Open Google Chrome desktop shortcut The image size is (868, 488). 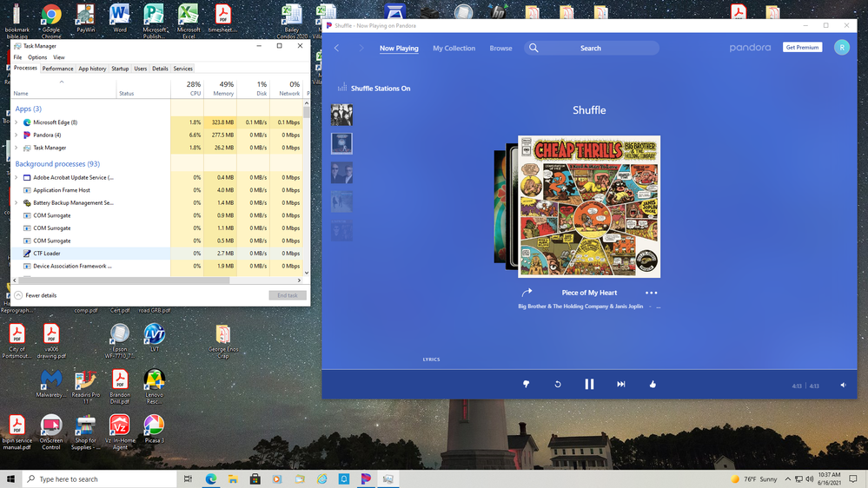coord(51,20)
